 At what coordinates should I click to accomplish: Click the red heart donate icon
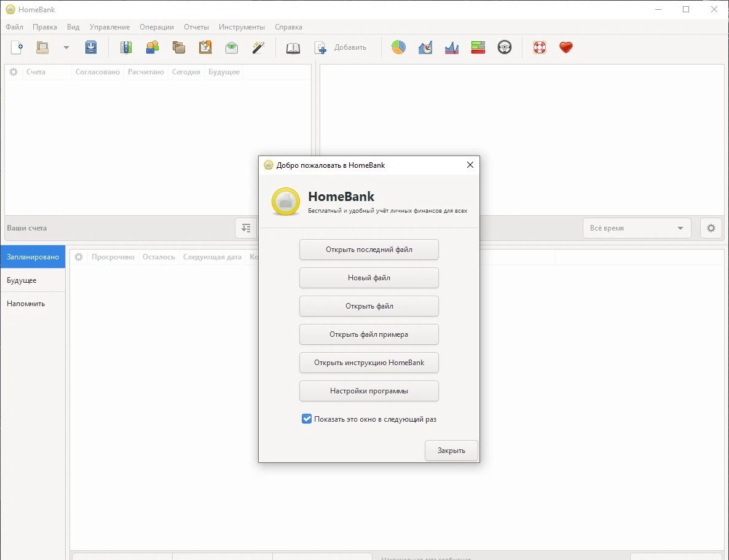pyautogui.click(x=565, y=47)
